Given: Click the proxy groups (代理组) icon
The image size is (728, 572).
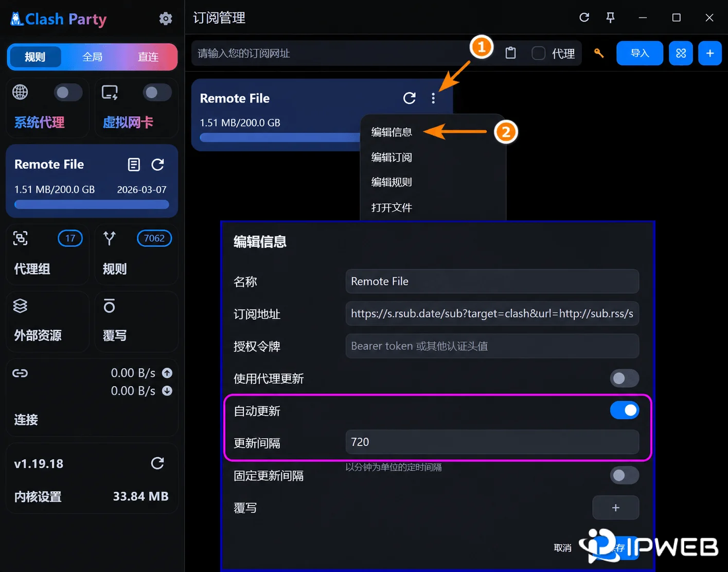Looking at the screenshot, I should click(x=20, y=238).
